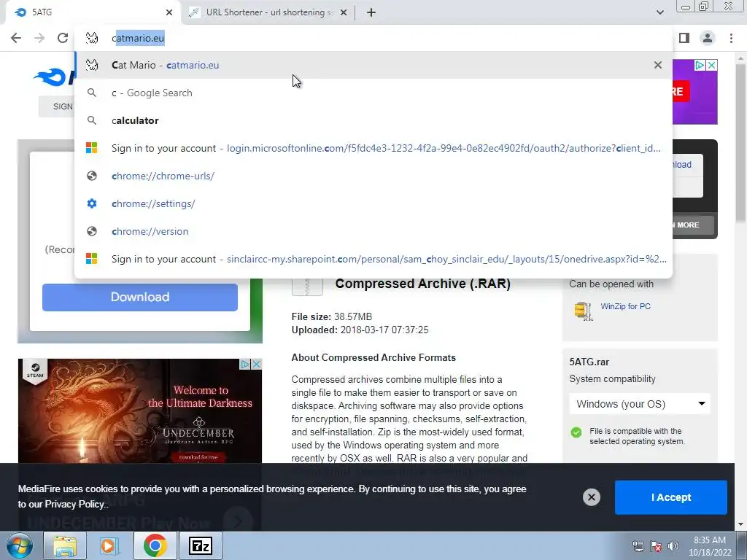Screen dimensions: 747x560
Task: Click the Action Center flag tray icon
Action: click(x=656, y=546)
